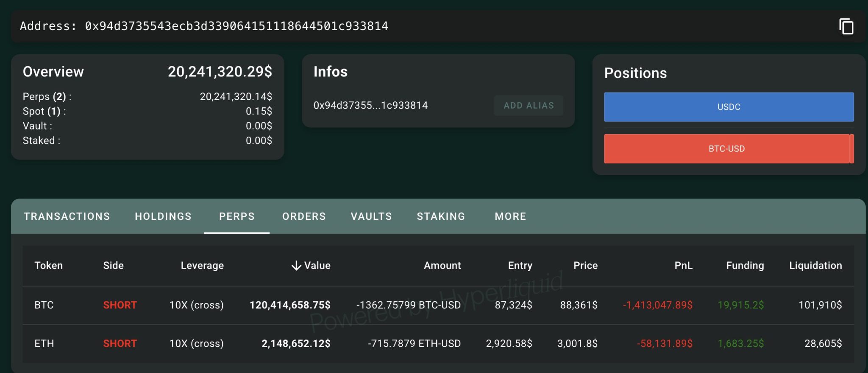Select the BTC token row

(44, 305)
